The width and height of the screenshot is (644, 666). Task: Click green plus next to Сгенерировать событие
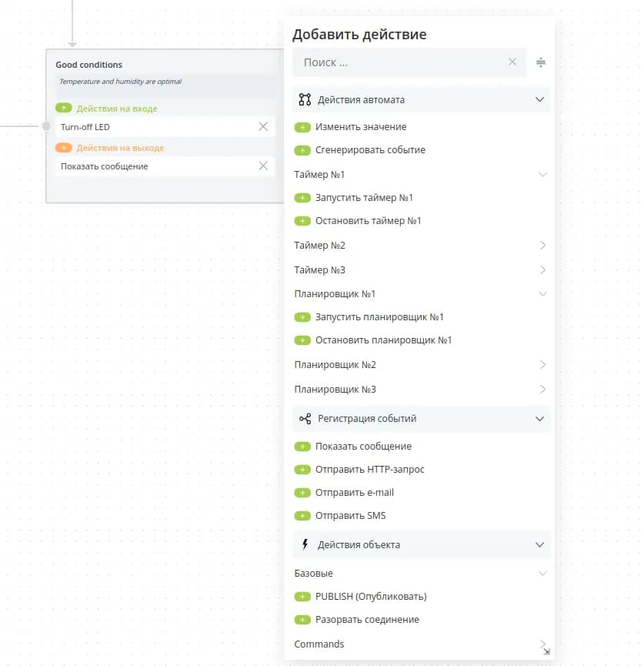(302, 150)
